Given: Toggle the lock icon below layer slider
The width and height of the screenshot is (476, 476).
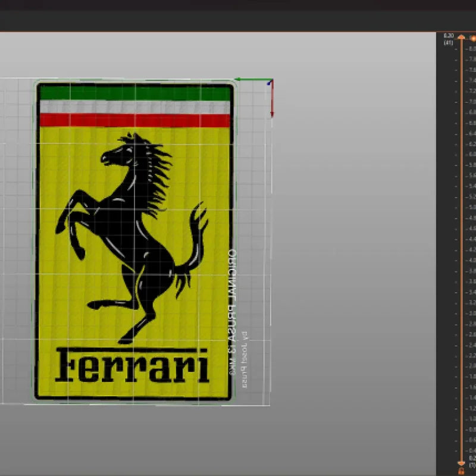Looking at the screenshot, I should 461,472.
